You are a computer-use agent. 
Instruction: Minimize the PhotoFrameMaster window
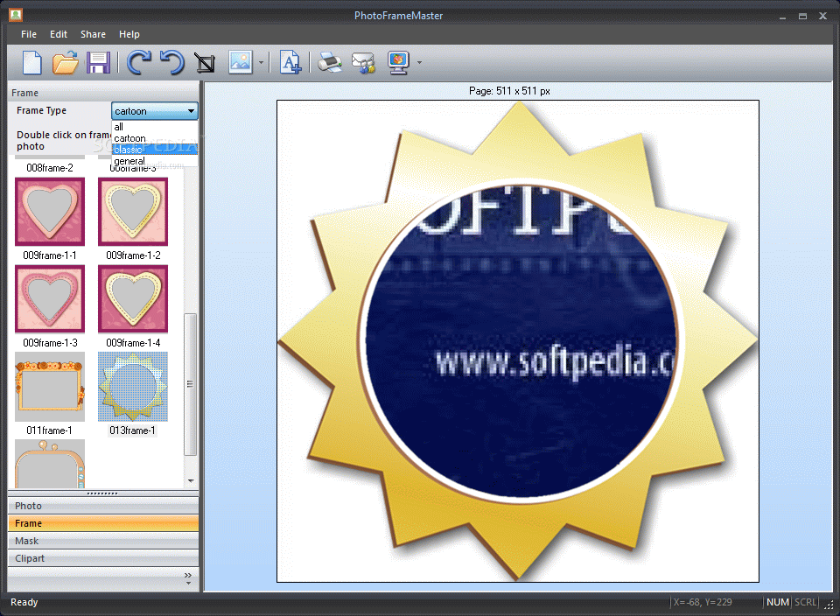(x=782, y=16)
